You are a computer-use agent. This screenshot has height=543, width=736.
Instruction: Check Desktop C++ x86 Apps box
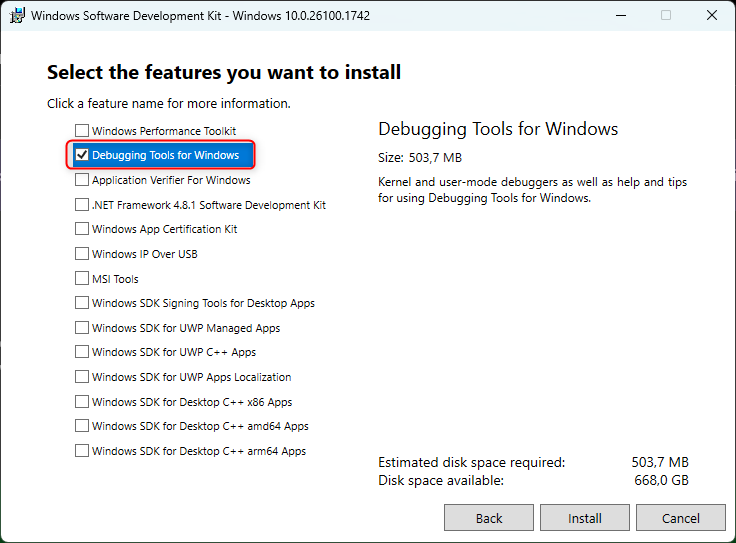(x=82, y=401)
